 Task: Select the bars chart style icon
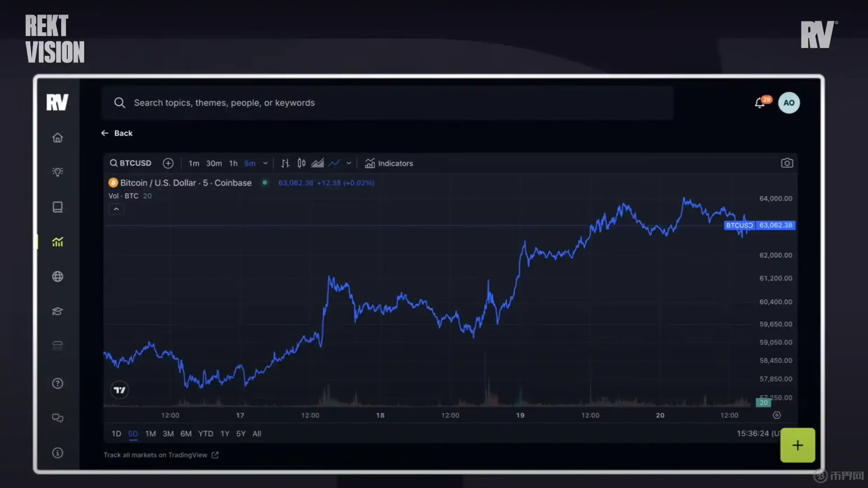285,163
